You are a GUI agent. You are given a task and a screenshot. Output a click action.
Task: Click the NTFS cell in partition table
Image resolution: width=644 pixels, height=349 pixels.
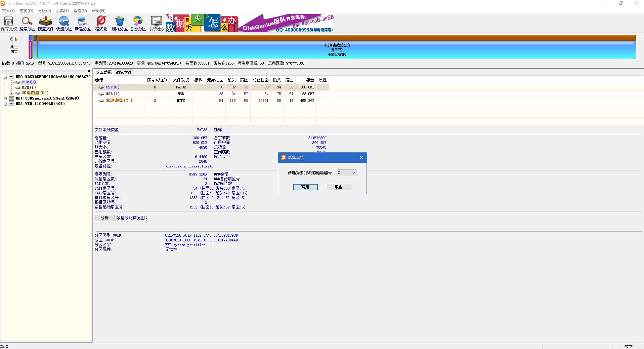pyautogui.click(x=181, y=101)
